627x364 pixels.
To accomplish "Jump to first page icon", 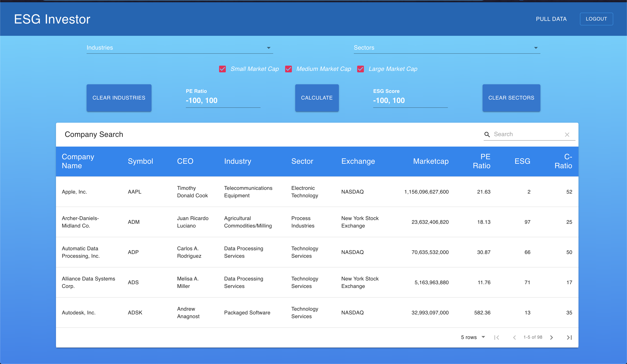I will (497, 337).
